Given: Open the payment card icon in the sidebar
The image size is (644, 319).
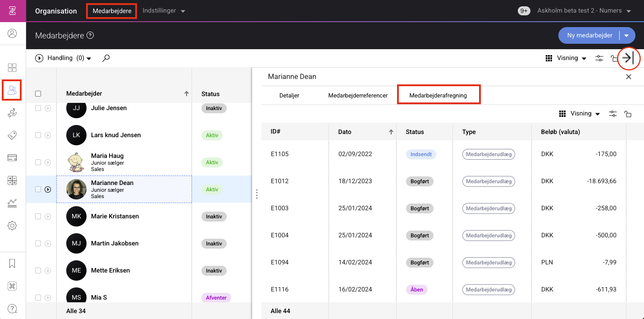Looking at the screenshot, I should click(x=13, y=158).
